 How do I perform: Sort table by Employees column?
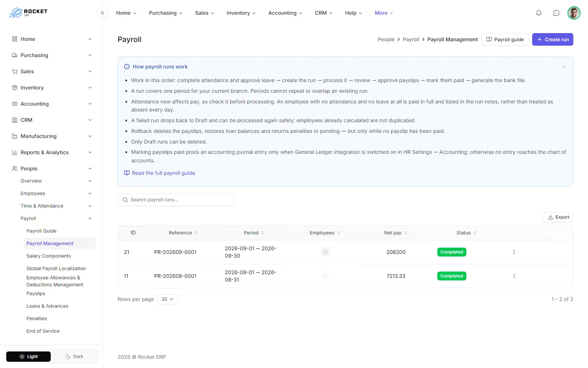[325, 233]
